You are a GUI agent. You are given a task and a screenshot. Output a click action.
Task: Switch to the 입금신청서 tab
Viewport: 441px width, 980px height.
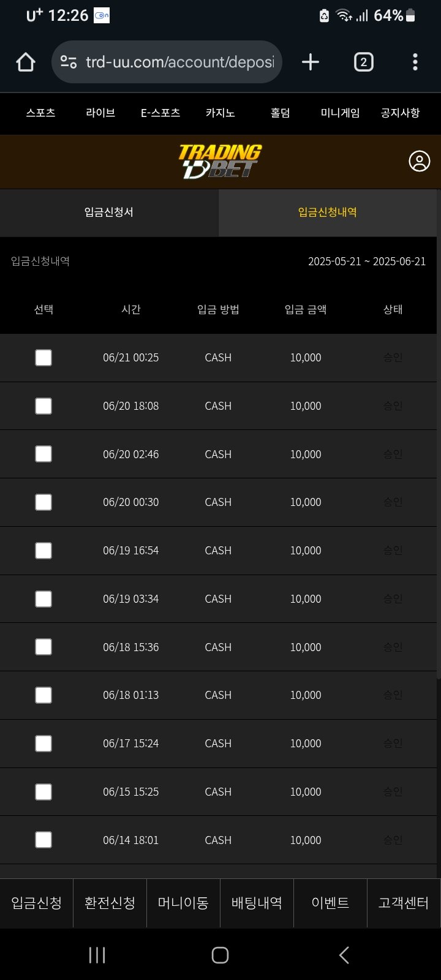[x=109, y=213]
